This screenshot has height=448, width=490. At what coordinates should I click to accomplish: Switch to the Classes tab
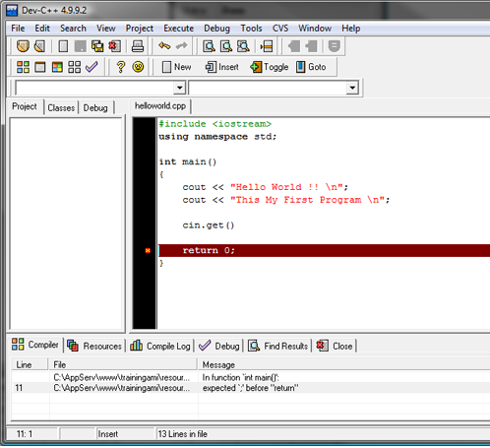tap(61, 107)
